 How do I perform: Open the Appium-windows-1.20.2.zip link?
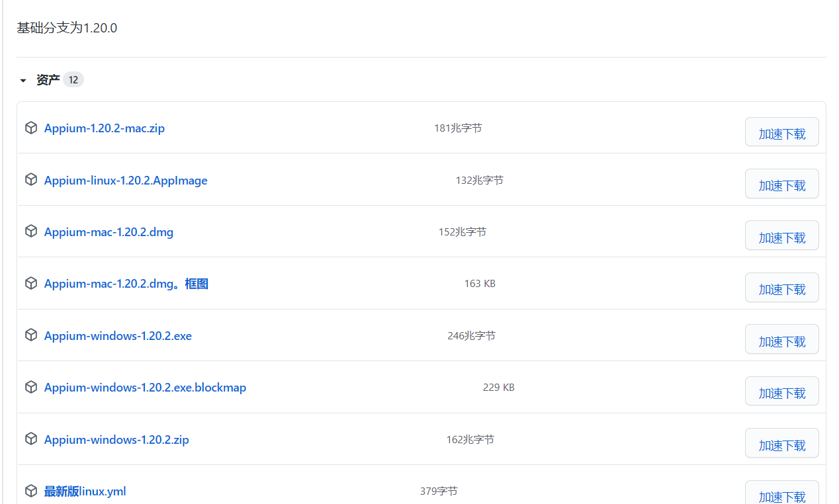pyautogui.click(x=116, y=440)
